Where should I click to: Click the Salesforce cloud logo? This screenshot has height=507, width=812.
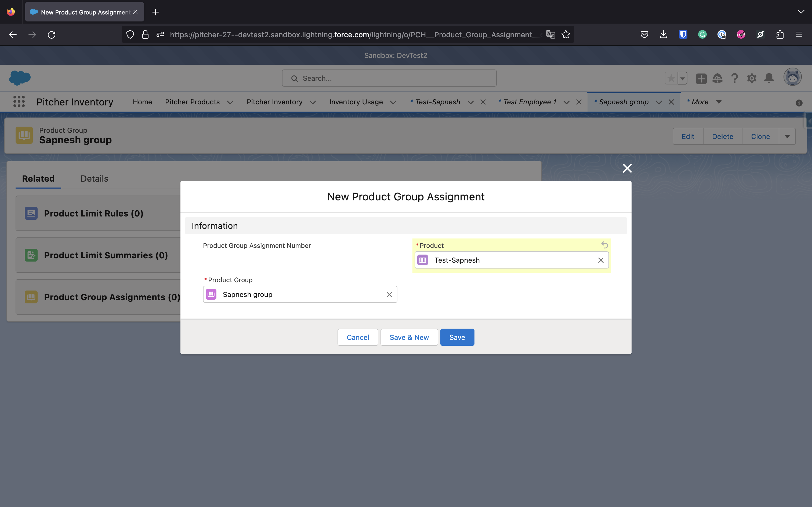point(20,78)
